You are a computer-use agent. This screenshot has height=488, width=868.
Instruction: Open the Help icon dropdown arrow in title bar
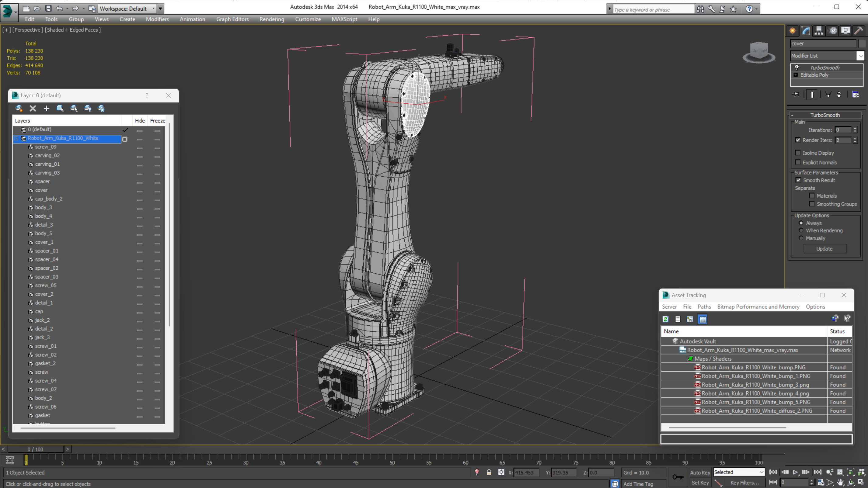tap(756, 9)
